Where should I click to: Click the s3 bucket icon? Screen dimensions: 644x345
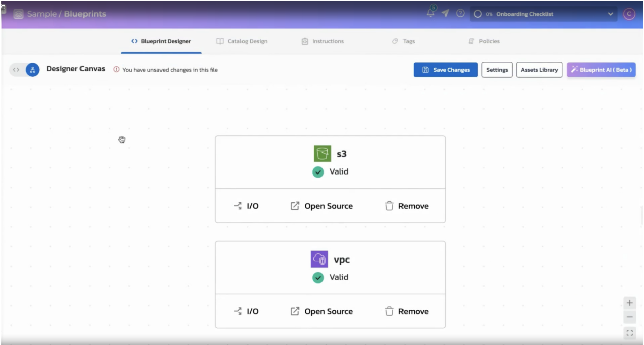pos(322,154)
